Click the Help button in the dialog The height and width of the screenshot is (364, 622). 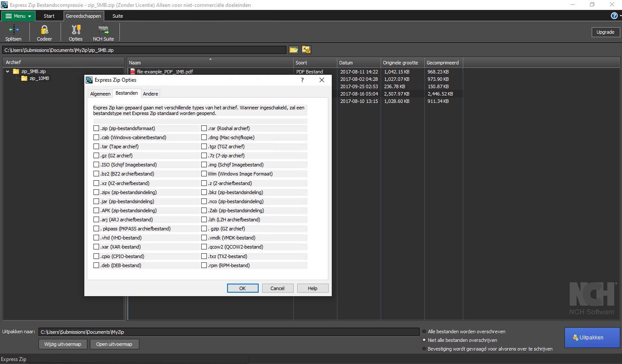[313, 288]
